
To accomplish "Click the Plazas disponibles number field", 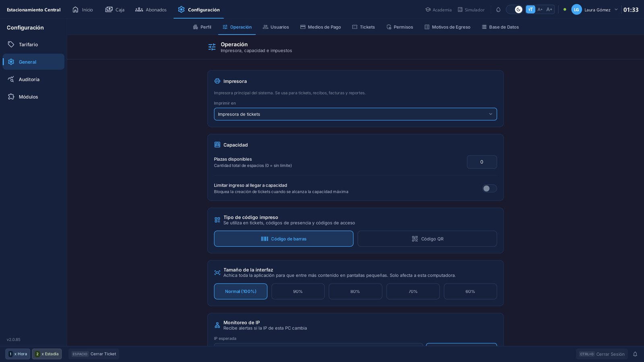I will 482,162.
